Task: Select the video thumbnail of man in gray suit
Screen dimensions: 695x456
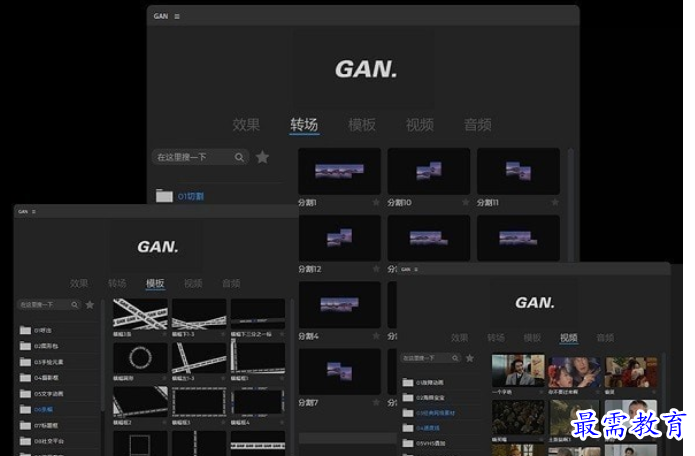Action: click(518, 370)
